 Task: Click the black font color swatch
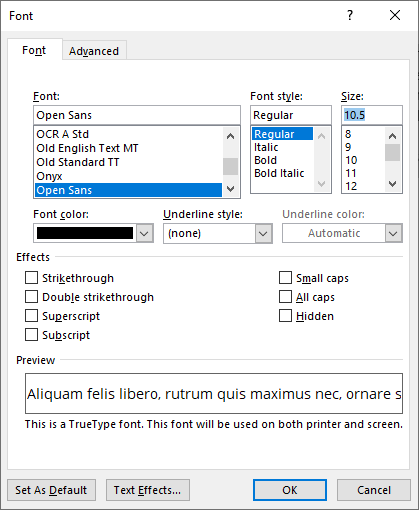(85, 233)
